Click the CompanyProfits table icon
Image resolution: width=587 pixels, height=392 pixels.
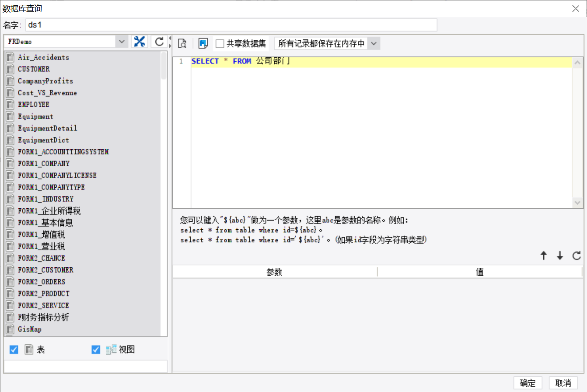pyautogui.click(x=10, y=81)
